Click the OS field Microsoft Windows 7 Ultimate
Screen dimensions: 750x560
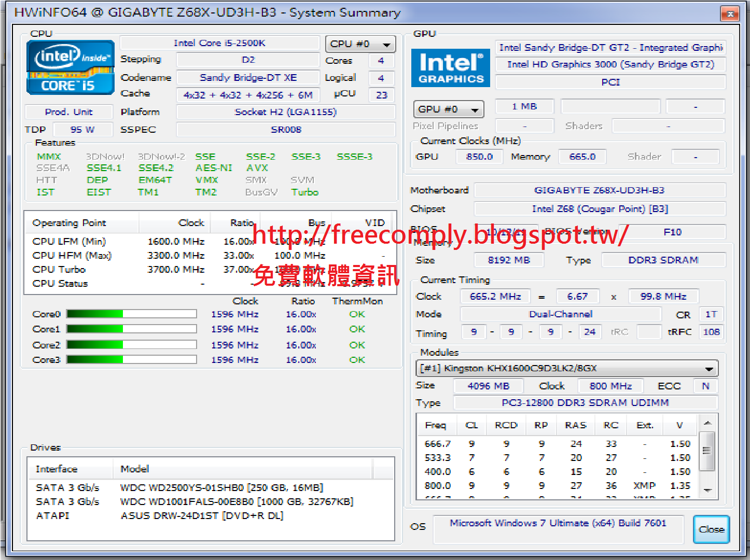(558, 529)
